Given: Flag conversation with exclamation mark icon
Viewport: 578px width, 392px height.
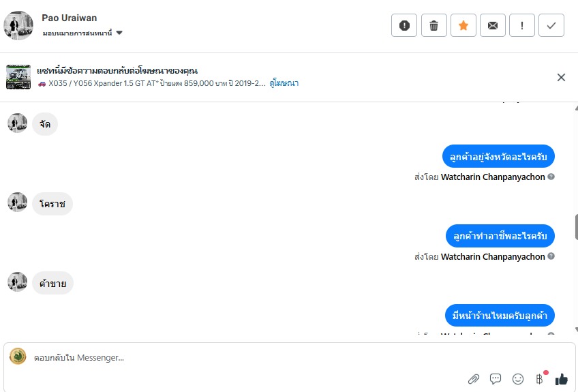Looking at the screenshot, I should coord(522,25).
